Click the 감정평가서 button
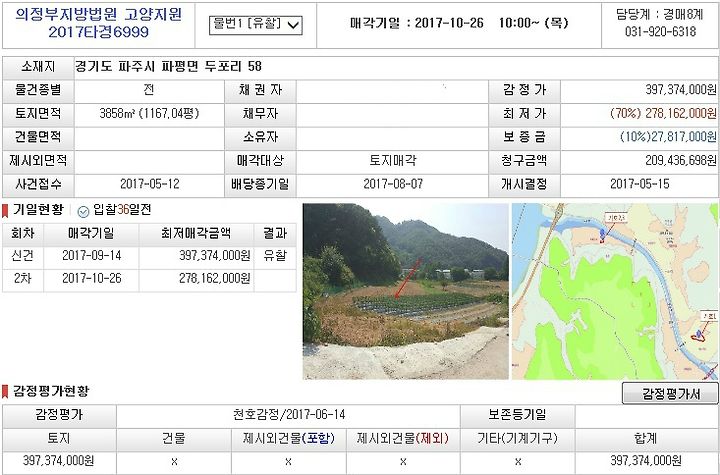Image resolution: width=720 pixels, height=475 pixels. coord(670,394)
